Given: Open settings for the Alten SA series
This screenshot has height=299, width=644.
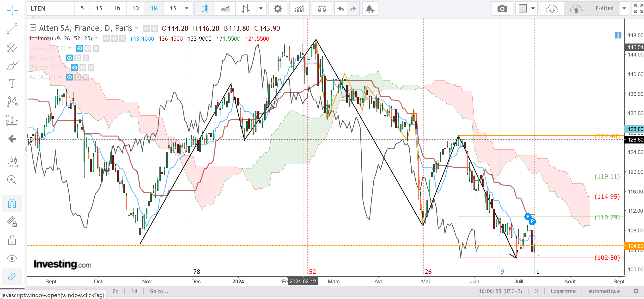Looking at the screenshot, I should pos(155,29).
